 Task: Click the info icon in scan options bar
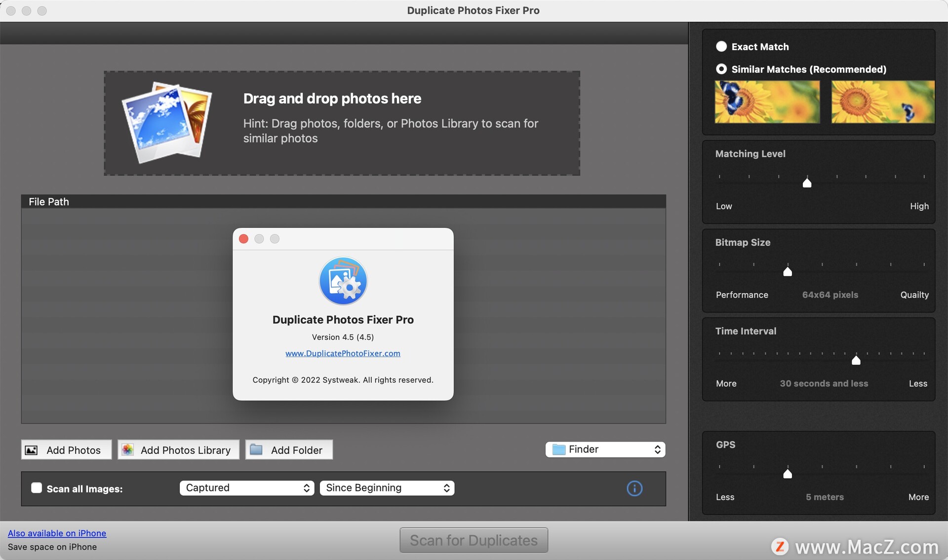pyautogui.click(x=634, y=488)
